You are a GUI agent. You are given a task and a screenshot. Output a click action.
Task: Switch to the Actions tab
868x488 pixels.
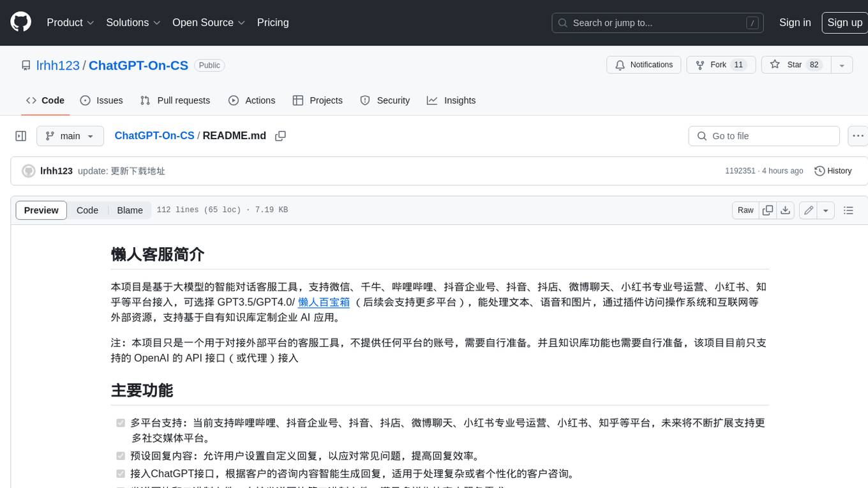tap(252, 100)
